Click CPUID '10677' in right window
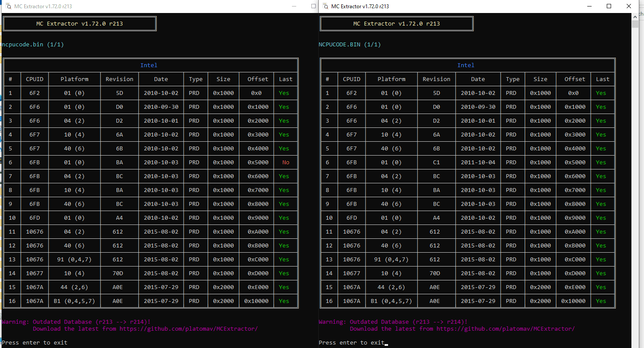 pyautogui.click(x=352, y=273)
